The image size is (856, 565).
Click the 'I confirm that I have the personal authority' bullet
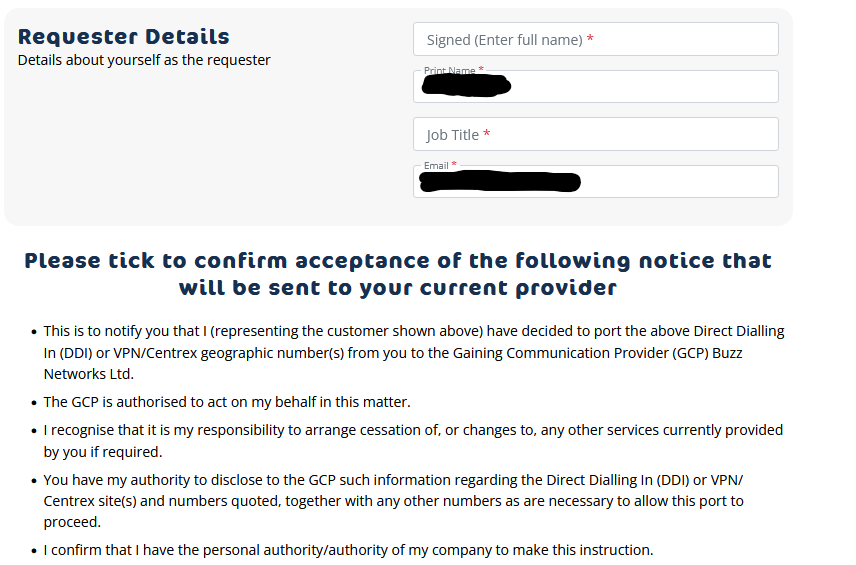tap(348, 550)
